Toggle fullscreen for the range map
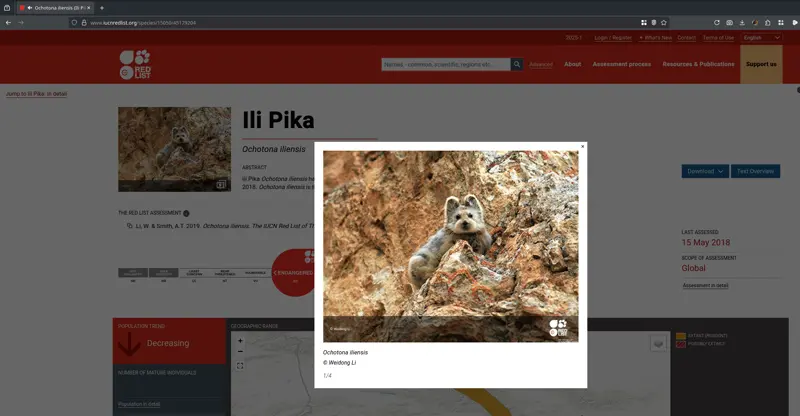The width and height of the screenshot is (800, 416). pos(240,365)
